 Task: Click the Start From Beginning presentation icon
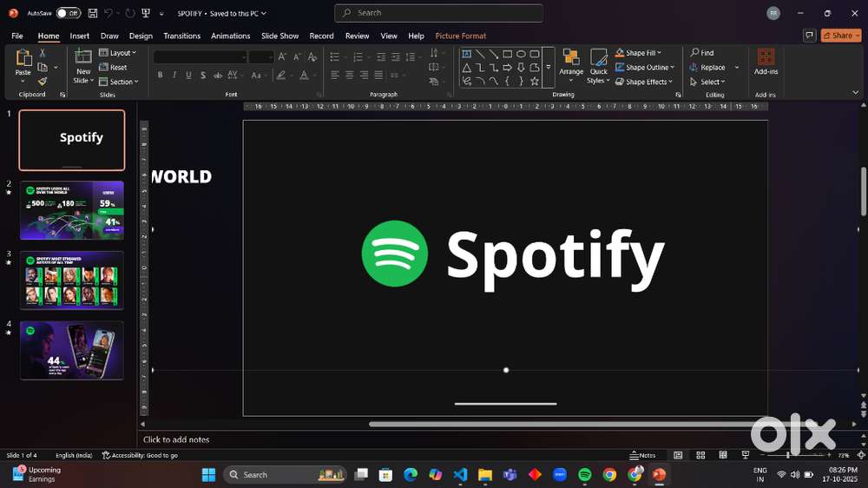(x=146, y=13)
